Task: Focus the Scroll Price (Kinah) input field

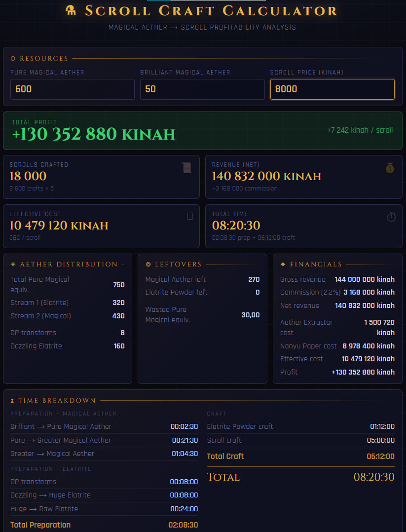Action: (332, 89)
